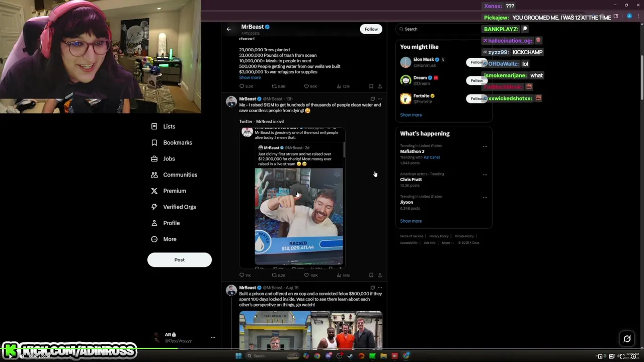The image size is (644, 362).
Task: Expand the More menu in the sidebar
Action: tap(170, 239)
